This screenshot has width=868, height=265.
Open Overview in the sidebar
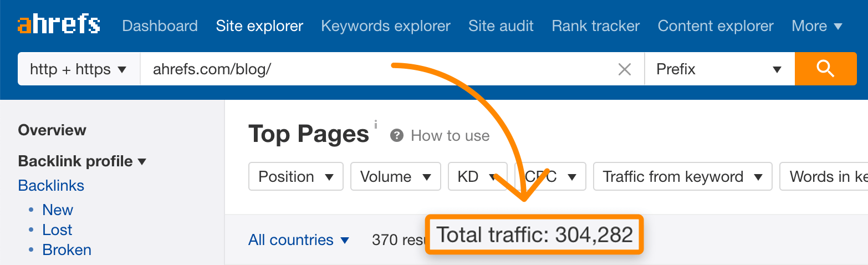(52, 130)
